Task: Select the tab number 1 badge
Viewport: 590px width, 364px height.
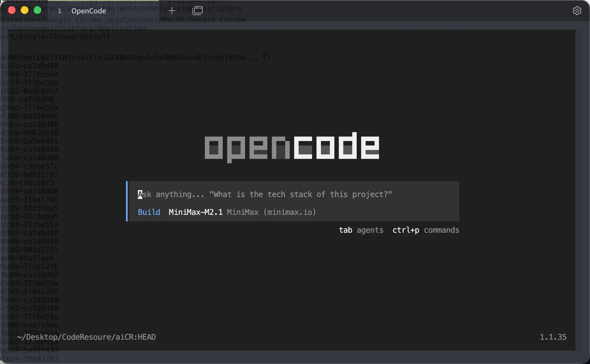Action: pyautogui.click(x=59, y=11)
